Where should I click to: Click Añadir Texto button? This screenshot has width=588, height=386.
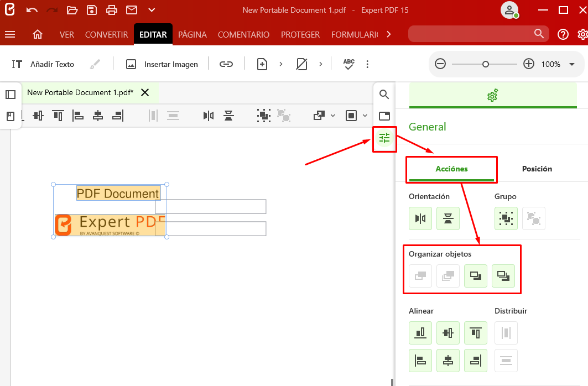43,64
